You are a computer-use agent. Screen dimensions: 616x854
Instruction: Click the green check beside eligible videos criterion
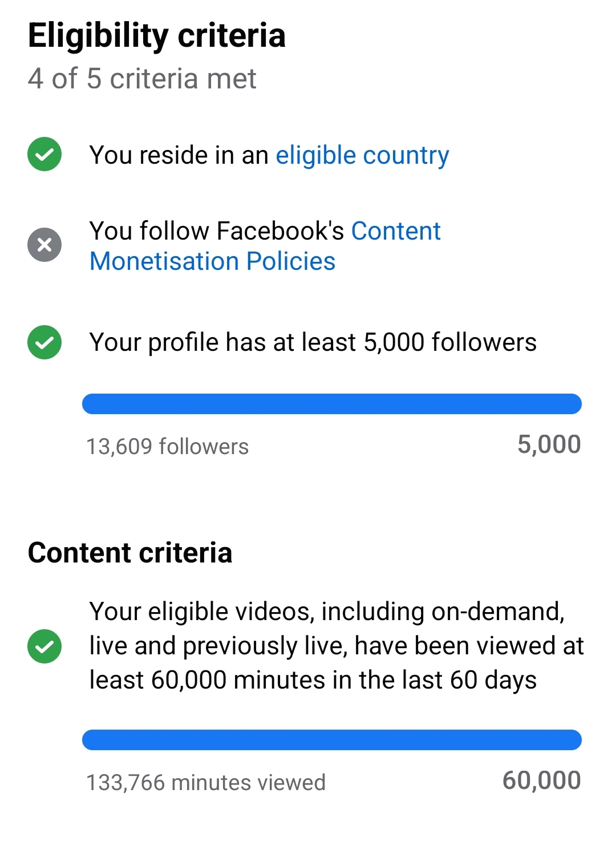coord(44,646)
